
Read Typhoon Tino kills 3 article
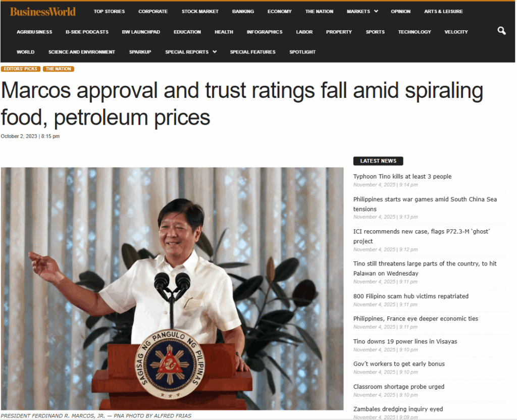(x=402, y=177)
